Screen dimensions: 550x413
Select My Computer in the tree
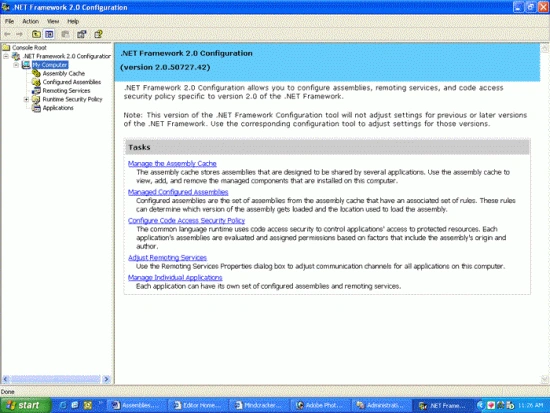[50, 65]
